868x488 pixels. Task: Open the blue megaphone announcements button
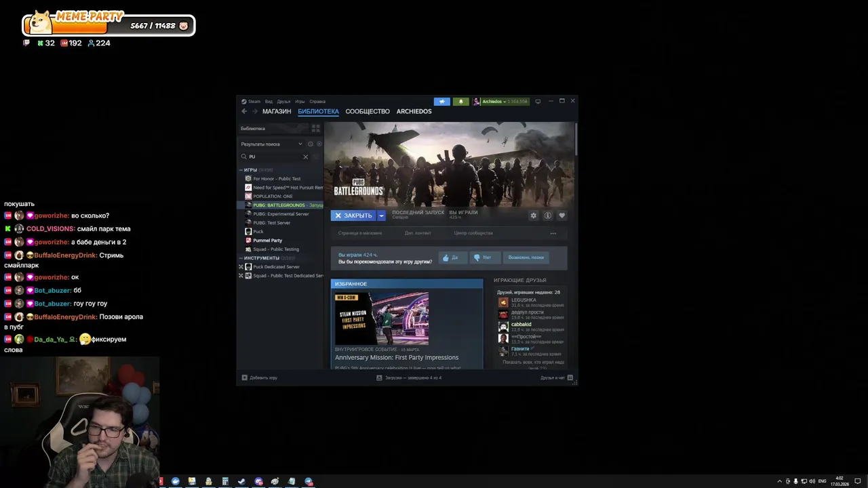(x=442, y=102)
